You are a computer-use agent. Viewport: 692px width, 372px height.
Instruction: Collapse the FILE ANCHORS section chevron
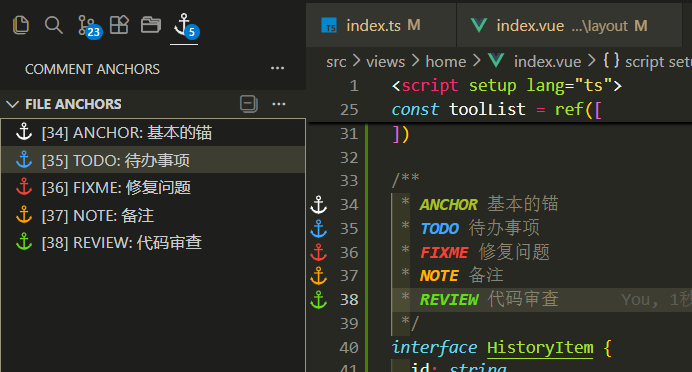point(13,104)
